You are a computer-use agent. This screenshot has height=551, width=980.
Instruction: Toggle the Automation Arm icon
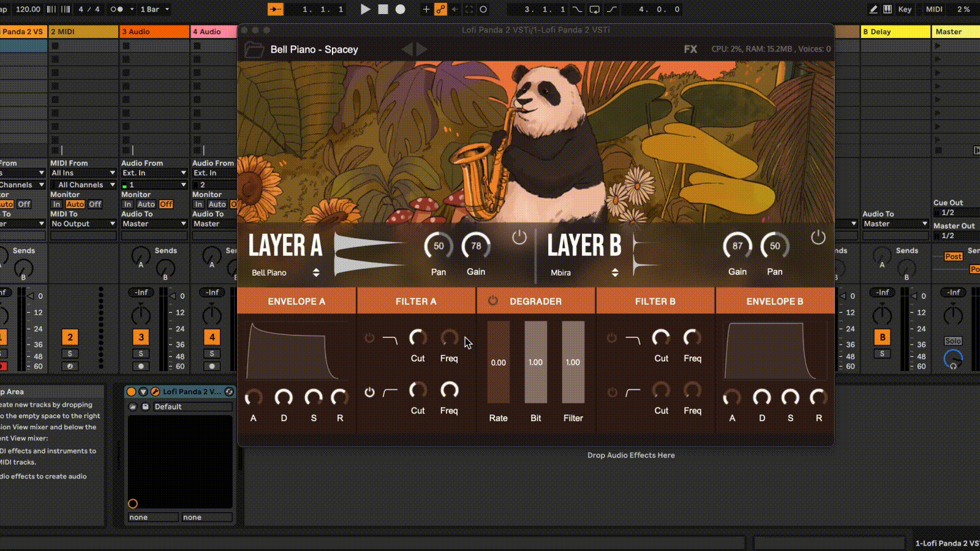pyautogui.click(x=440, y=9)
